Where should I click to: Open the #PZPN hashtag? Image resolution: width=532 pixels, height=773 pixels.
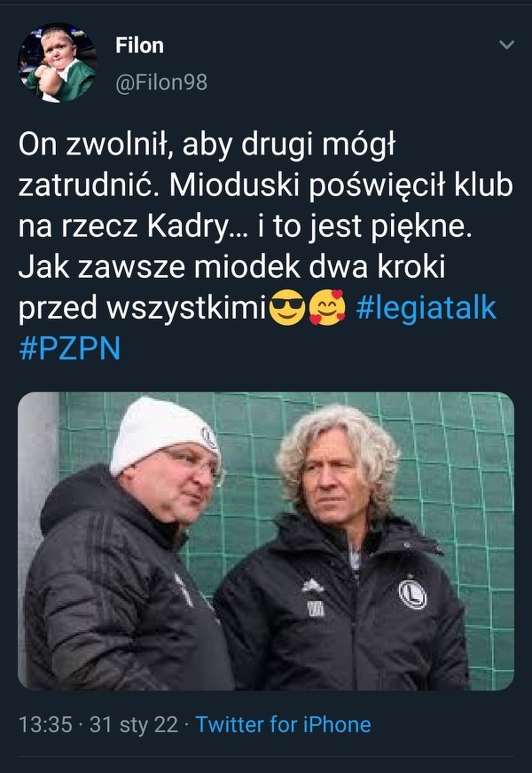pos(69,349)
